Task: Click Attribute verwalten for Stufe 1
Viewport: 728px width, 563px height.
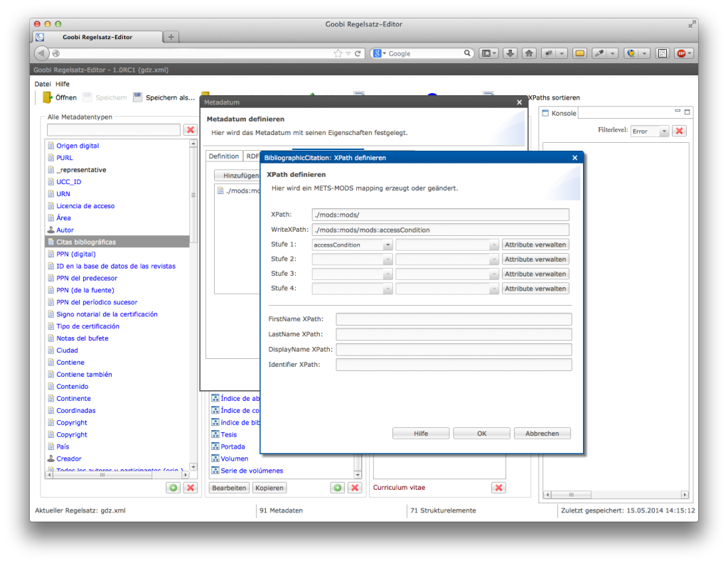Action: [535, 245]
